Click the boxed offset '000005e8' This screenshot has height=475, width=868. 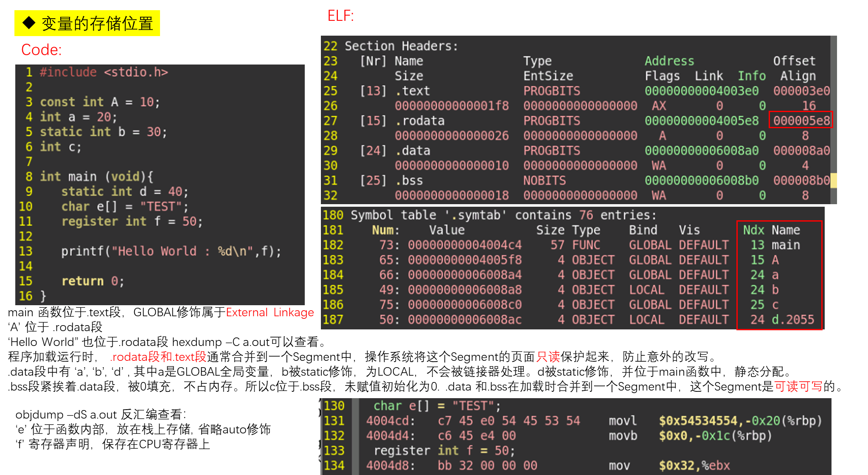click(x=801, y=121)
